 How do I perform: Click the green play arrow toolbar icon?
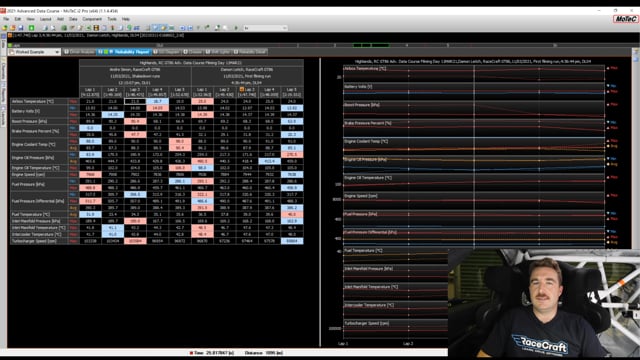point(236,28)
